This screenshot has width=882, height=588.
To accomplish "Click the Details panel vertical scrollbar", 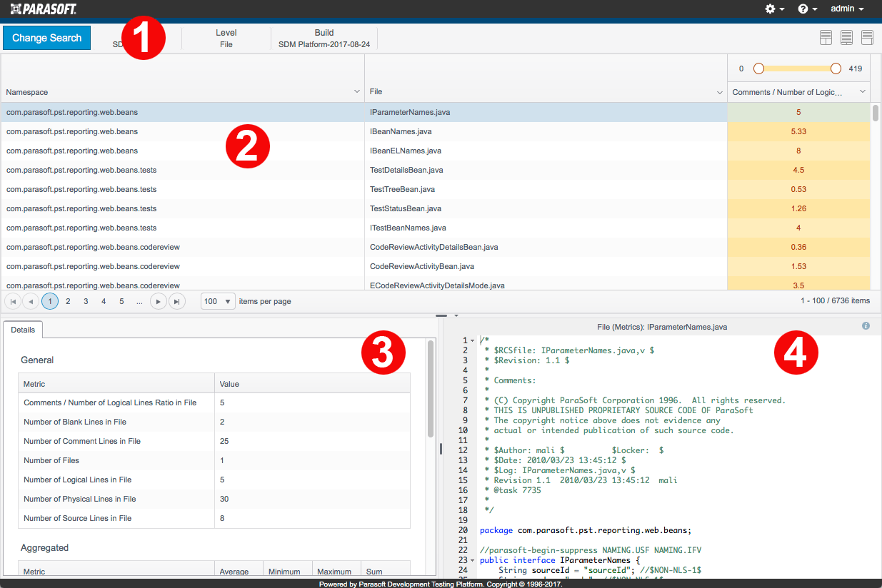I will [431, 389].
